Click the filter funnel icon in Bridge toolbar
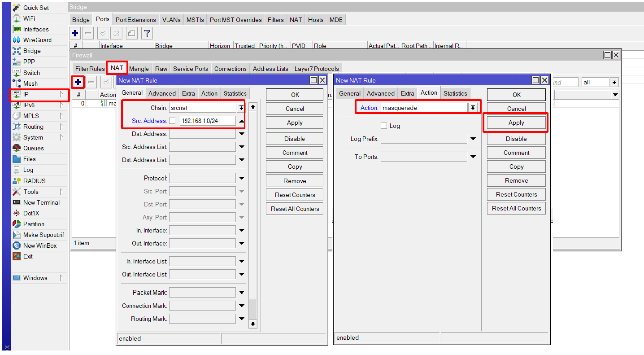The height and width of the screenshot is (355, 644). [x=147, y=33]
